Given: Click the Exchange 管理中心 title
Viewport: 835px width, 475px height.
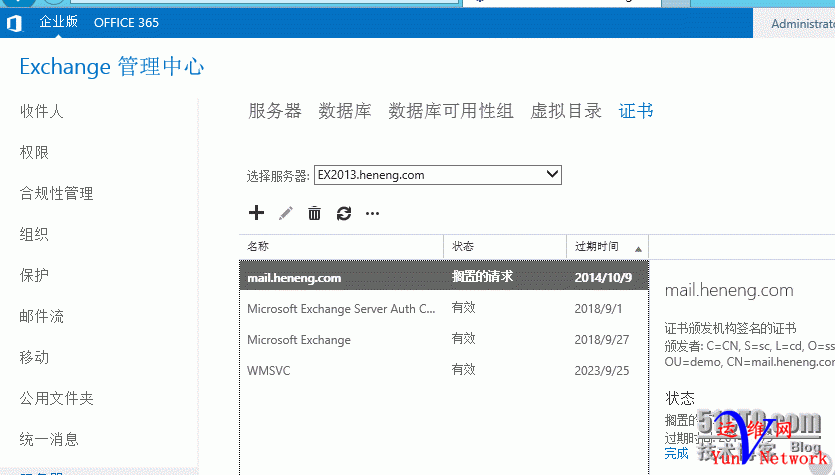Looking at the screenshot, I should click(x=112, y=67).
